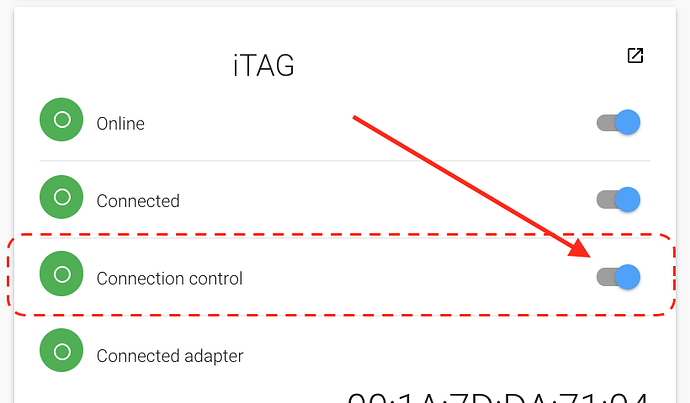Click the Connection control label text
The image size is (690, 403).
click(x=169, y=278)
